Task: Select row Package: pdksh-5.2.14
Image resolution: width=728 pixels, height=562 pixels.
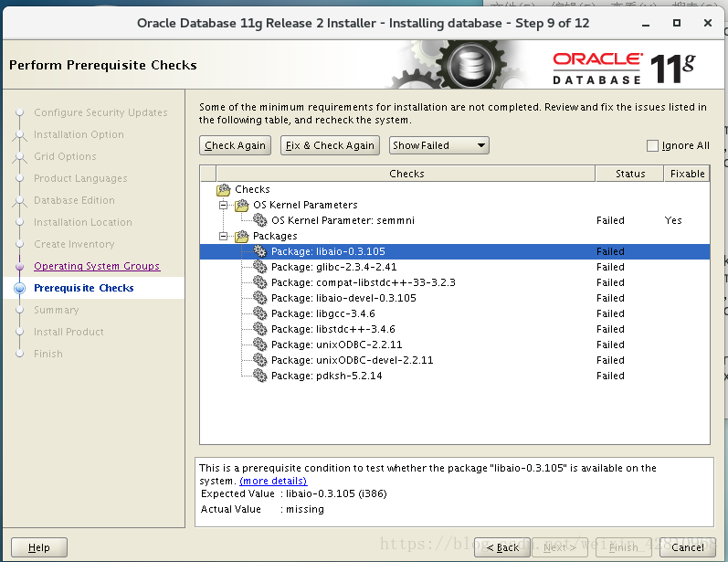Action: (x=455, y=376)
